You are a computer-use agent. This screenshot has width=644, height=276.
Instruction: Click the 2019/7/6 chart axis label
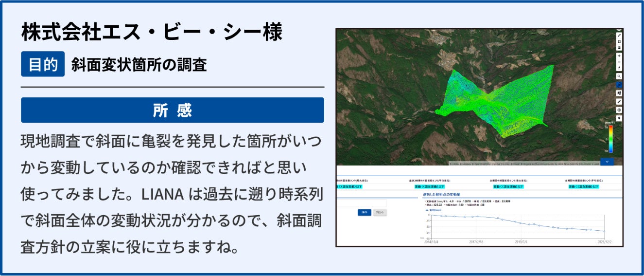tap(521, 242)
